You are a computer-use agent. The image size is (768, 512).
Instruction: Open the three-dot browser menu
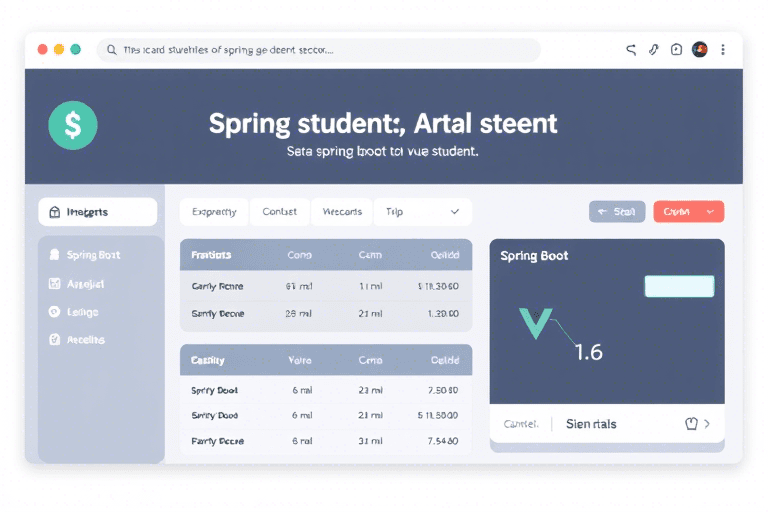[x=723, y=49]
